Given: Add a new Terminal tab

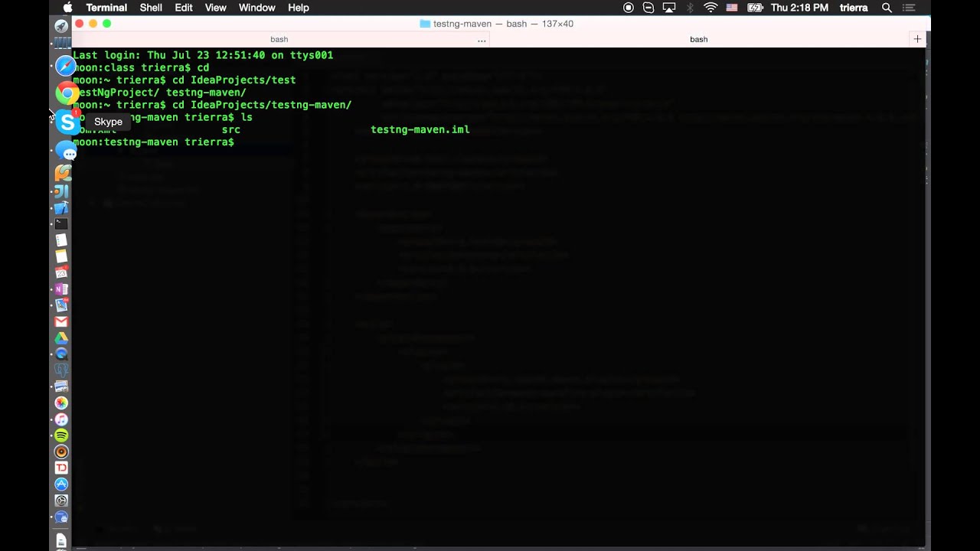Looking at the screenshot, I should [917, 39].
